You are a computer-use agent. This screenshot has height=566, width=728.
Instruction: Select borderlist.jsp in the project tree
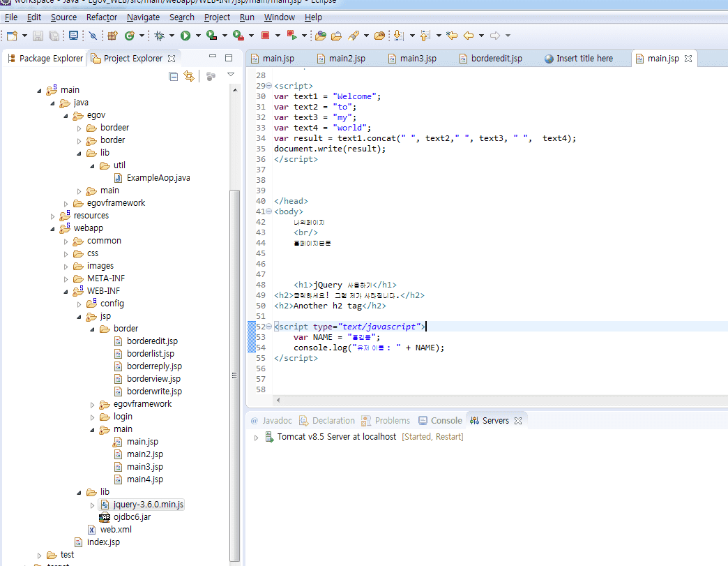click(x=150, y=354)
